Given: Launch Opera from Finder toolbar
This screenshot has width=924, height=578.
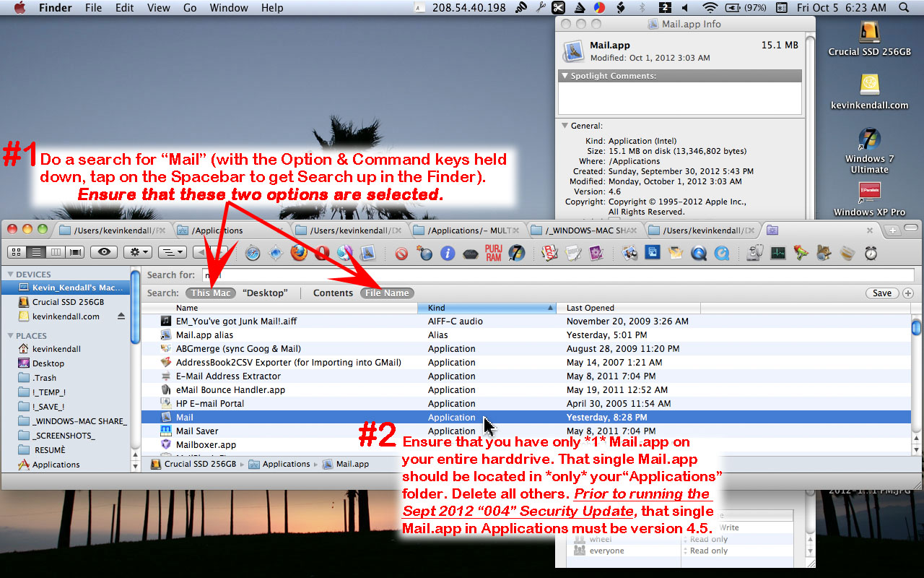Looking at the screenshot, I should coord(322,253).
